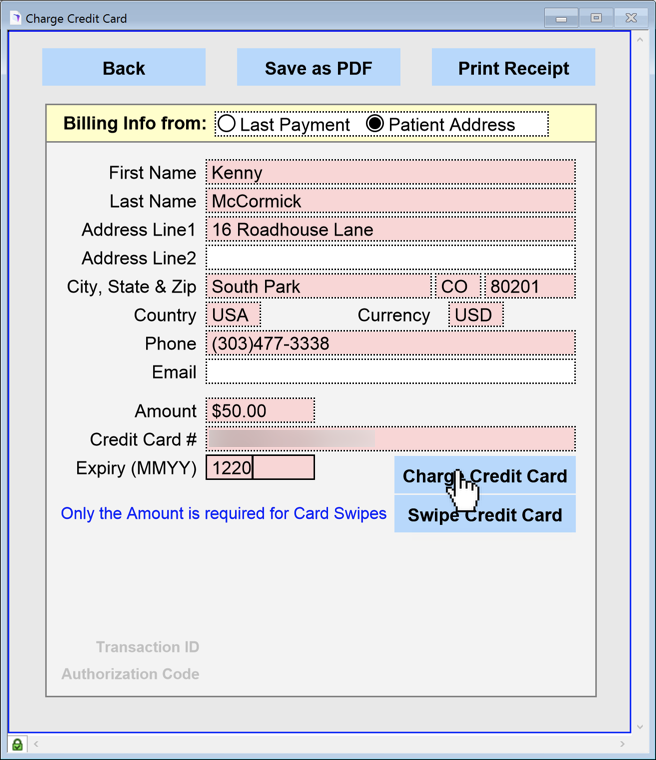Click Print Receipt button

point(513,68)
